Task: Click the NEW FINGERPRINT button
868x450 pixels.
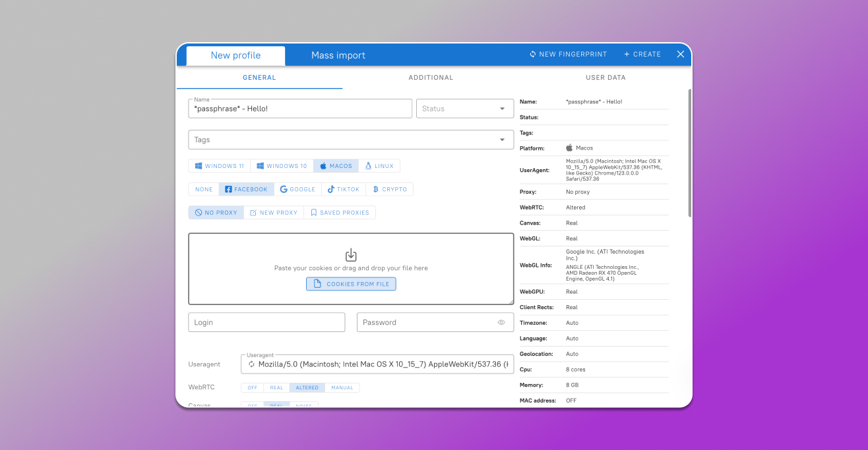Action: pos(568,54)
